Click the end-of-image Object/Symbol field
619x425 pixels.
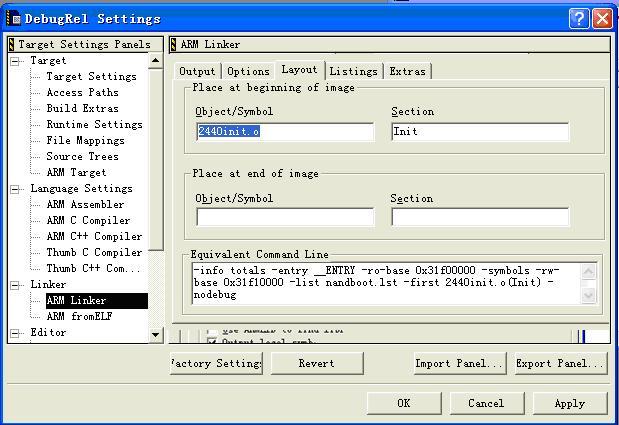coord(285,217)
